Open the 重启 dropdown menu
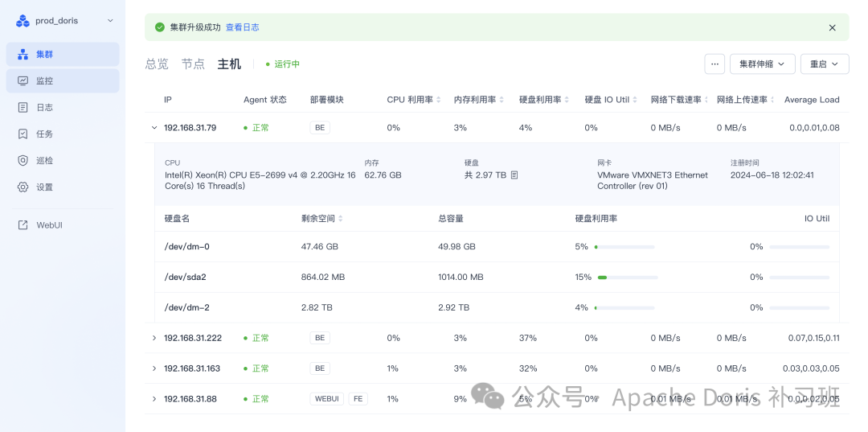Screen dimensions: 868x432 click(x=825, y=64)
